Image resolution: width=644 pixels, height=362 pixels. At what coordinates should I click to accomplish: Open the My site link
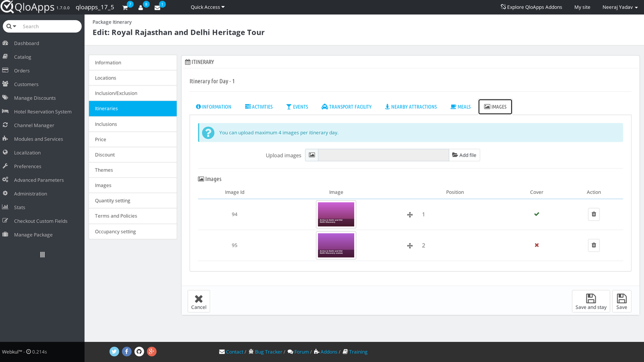(582, 7)
